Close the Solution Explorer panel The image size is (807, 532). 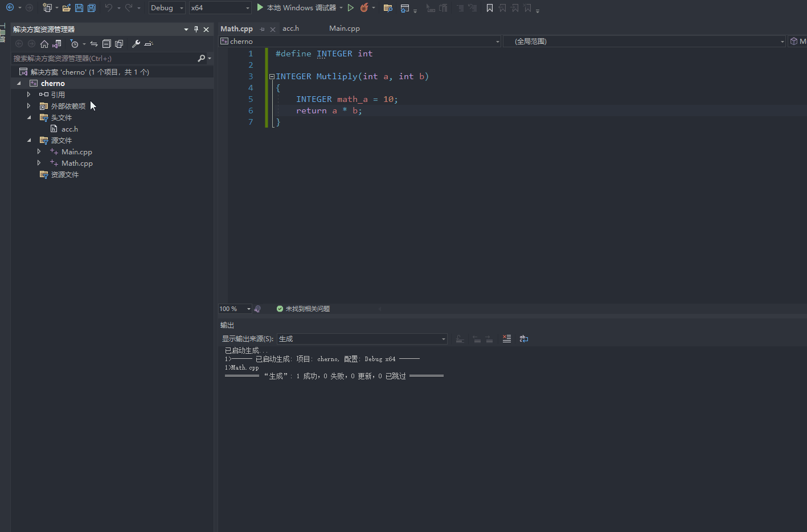pyautogui.click(x=206, y=29)
